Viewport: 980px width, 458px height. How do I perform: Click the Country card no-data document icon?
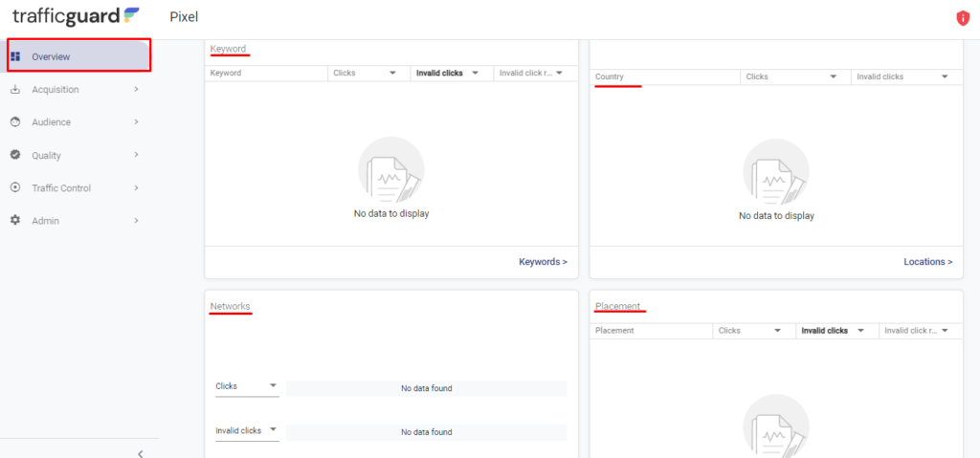(776, 172)
